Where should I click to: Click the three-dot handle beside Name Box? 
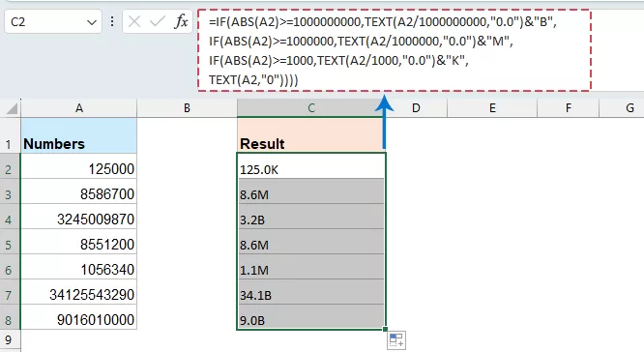pyautogui.click(x=112, y=21)
